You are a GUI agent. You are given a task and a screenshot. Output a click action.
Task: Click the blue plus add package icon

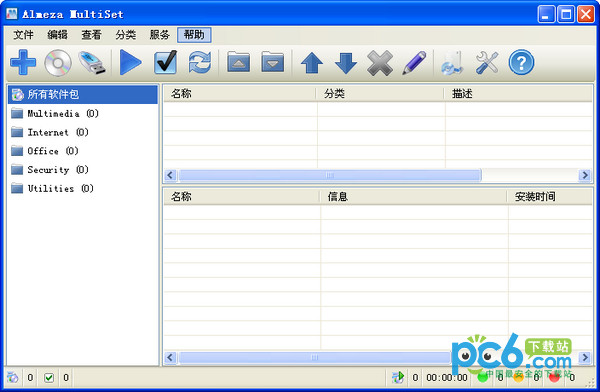pos(23,62)
